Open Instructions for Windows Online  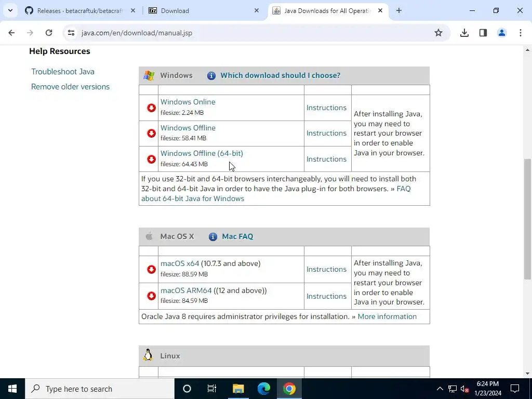point(326,108)
